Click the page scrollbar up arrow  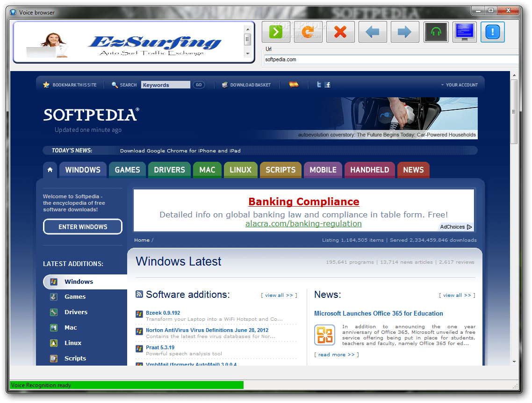click(x=514, y=75)
